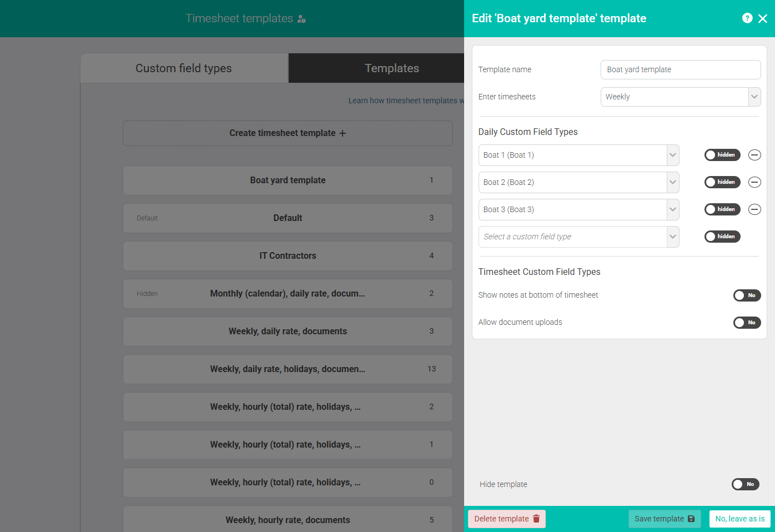Click the help question mark icon
Screen dimensions: 775x532
click(747, 18)
